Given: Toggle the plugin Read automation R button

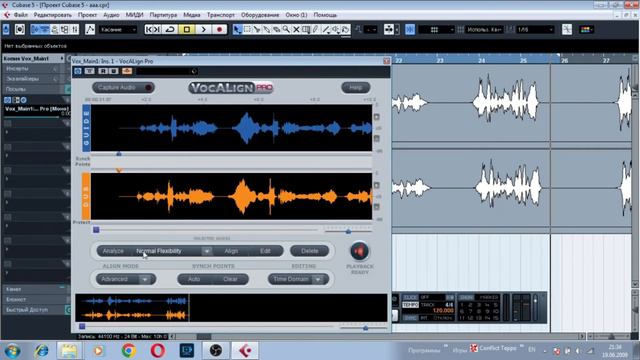Looking at the screenshot, I should click(x=103, y=71).
